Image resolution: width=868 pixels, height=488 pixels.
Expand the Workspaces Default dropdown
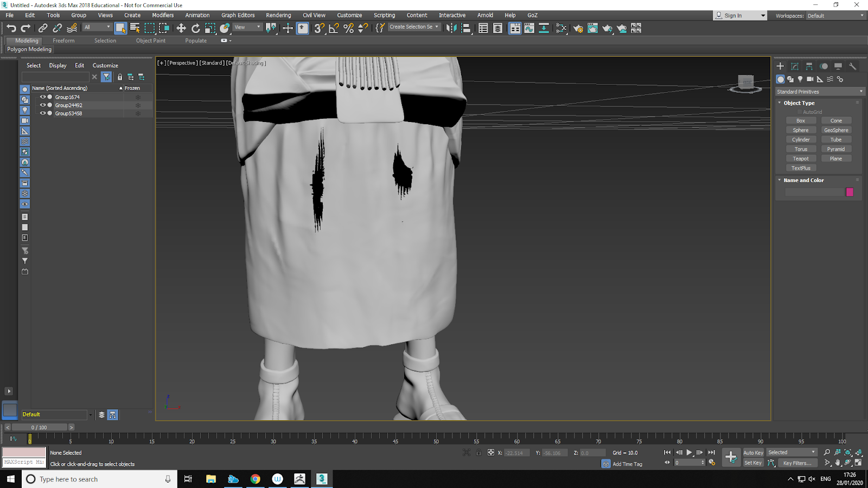pos(835,16)
